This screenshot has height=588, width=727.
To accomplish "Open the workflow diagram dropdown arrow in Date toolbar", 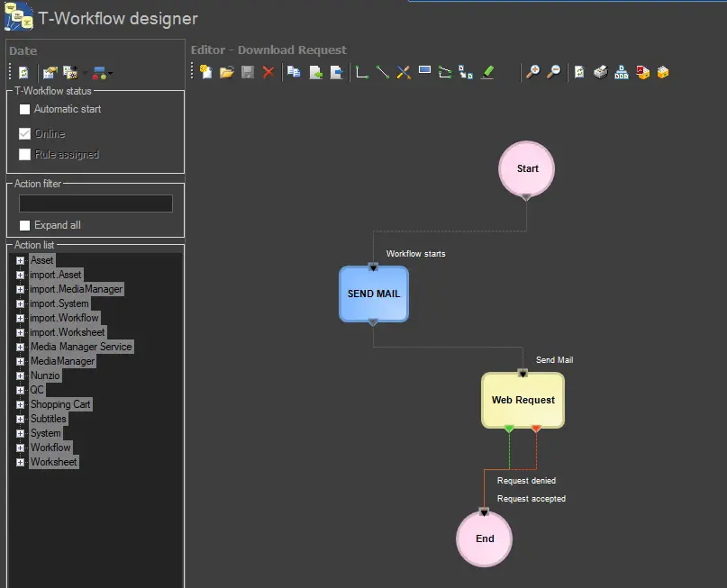I will pyautogui.click(x=110, y=73).
